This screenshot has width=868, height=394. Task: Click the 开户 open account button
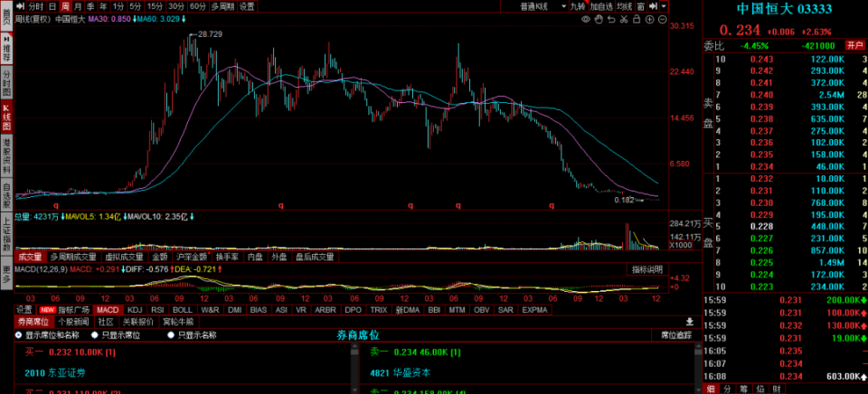854,45
